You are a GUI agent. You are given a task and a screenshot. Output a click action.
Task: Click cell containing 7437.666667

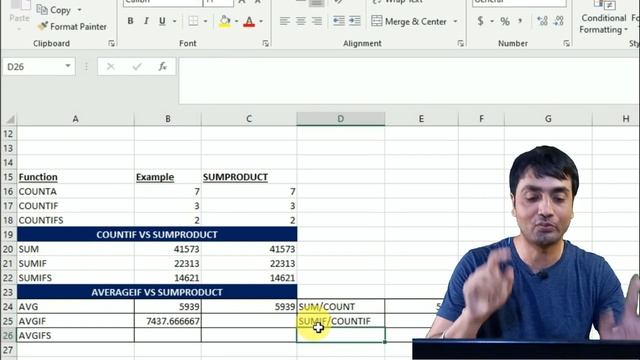(x=168, y=321)
